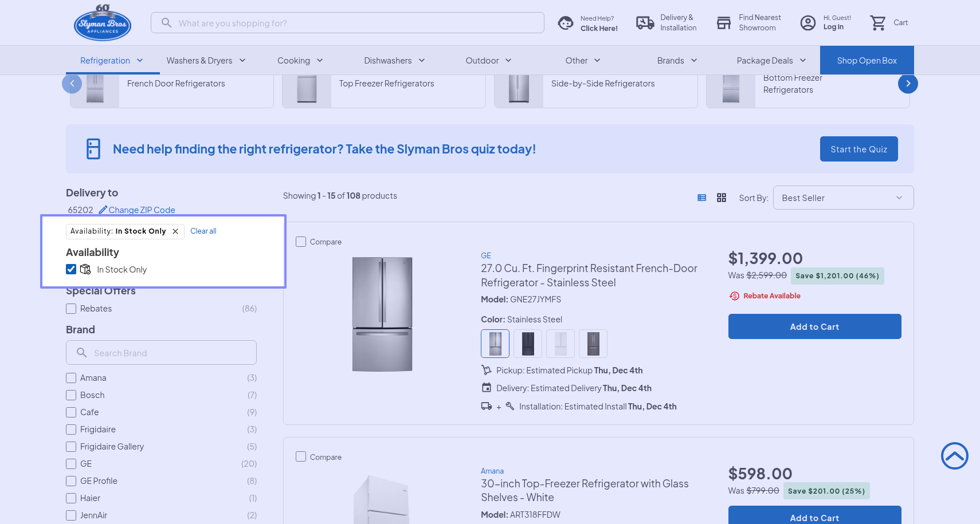Open the shopping cart icon

tap(877, 23)
